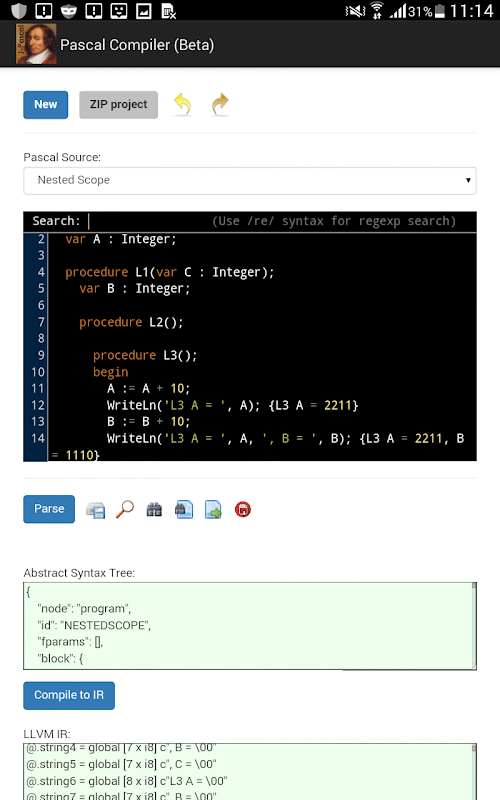Viewport: 500px width, 800px height.
Task: Click the binoculars-on-document find icon
Action: point(184,509)
